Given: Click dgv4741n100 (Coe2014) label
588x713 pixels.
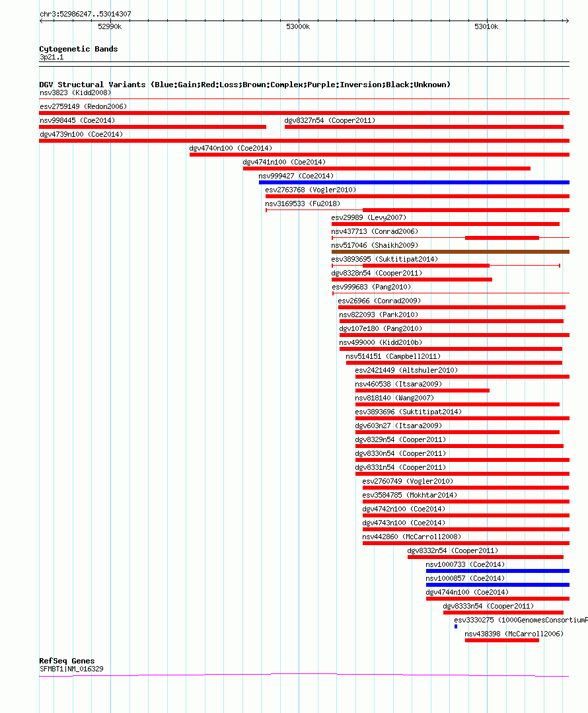Looking at the screenshot, I should point(284,163).
